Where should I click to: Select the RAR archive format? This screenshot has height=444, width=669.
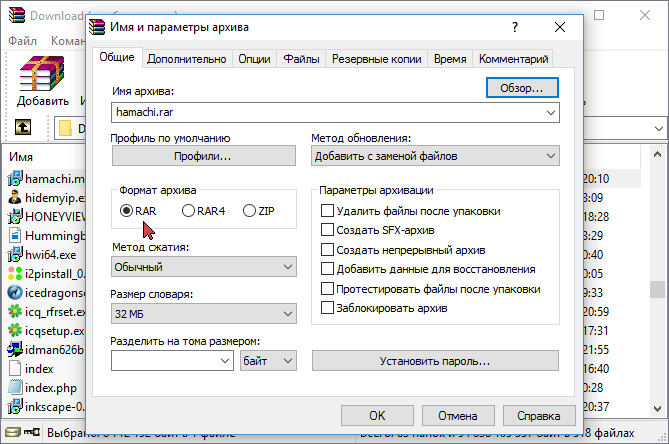(x=126, y=211)
